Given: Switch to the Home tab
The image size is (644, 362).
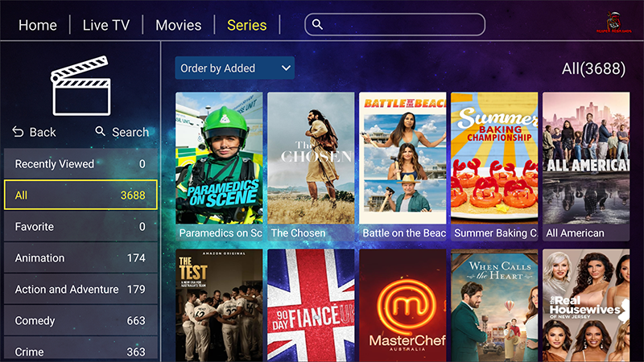Looking at the screenshot, I should (38, 25).
